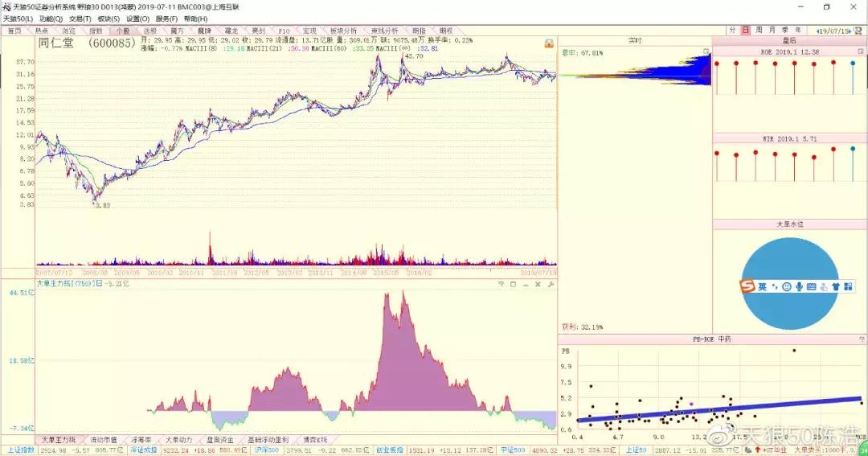Click the lock icon on the main chart
This screenshot has width=868, height=456.
coord(549,43)
